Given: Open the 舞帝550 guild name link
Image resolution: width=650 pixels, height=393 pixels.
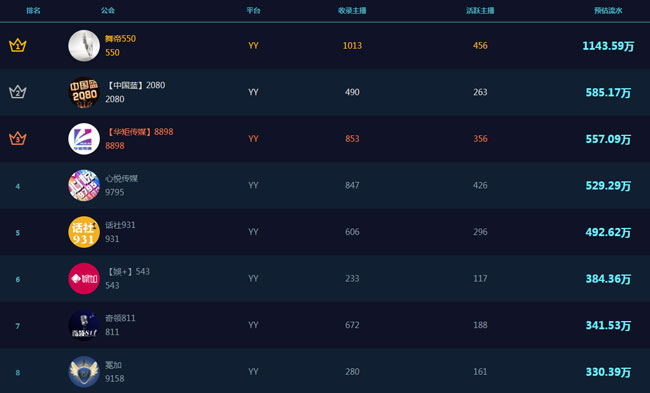Looking at the screenshot, I should 120,39.
